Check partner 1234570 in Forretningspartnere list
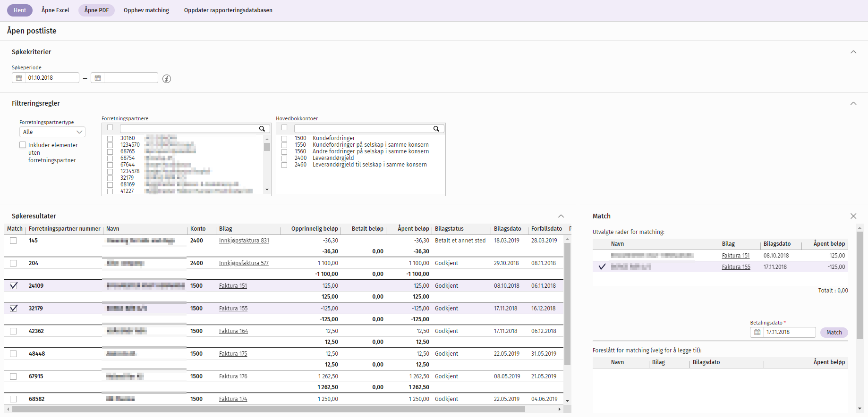 [x=110, y=145]
